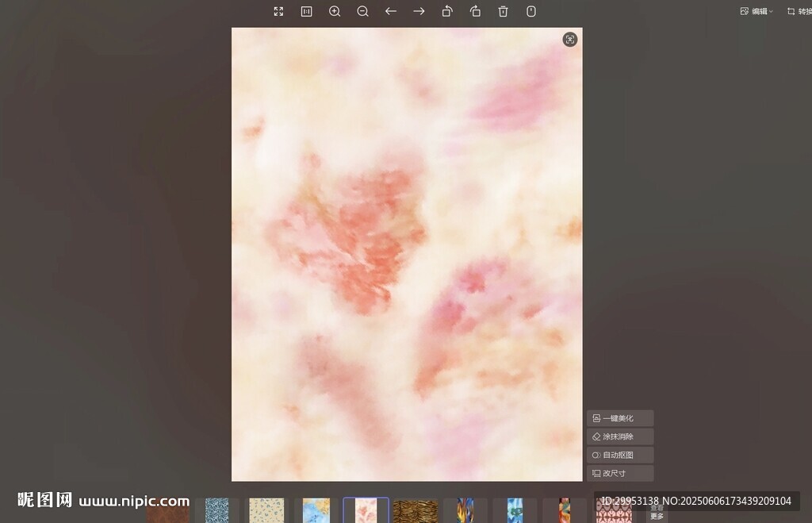Select the beige leaf pattern thumbnail
Screen dimensions: 812x523
(266, 510)
